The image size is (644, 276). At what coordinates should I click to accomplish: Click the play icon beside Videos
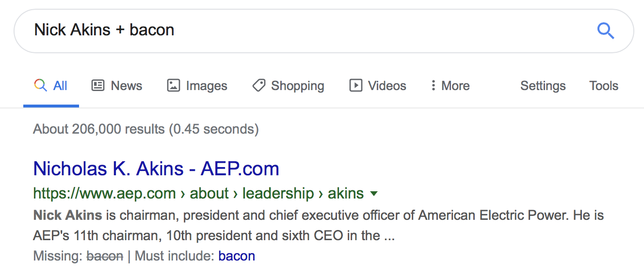(356, 86)
